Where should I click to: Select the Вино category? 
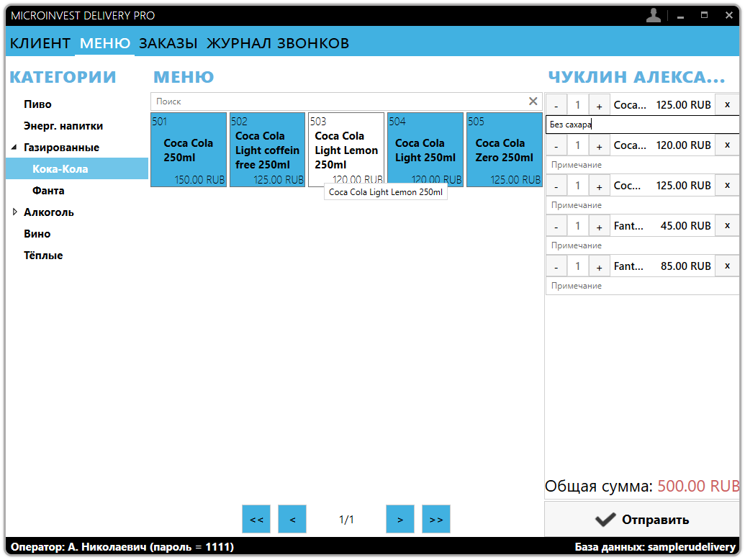click(x=37, y=234)
